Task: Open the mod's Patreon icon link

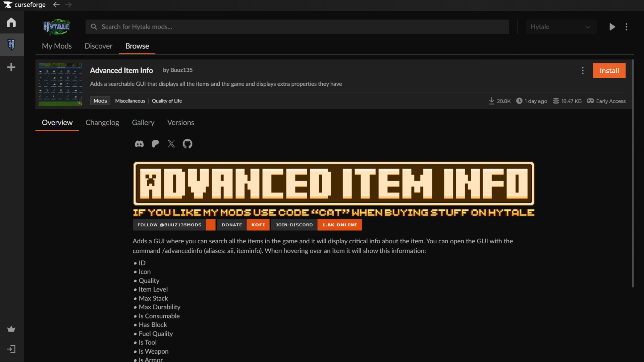Action: pos(155,143)
